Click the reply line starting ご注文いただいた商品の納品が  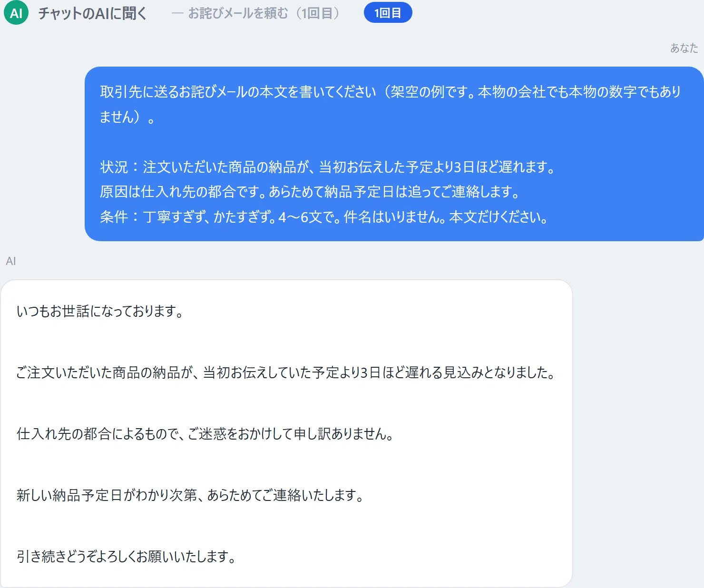point(286,372)
